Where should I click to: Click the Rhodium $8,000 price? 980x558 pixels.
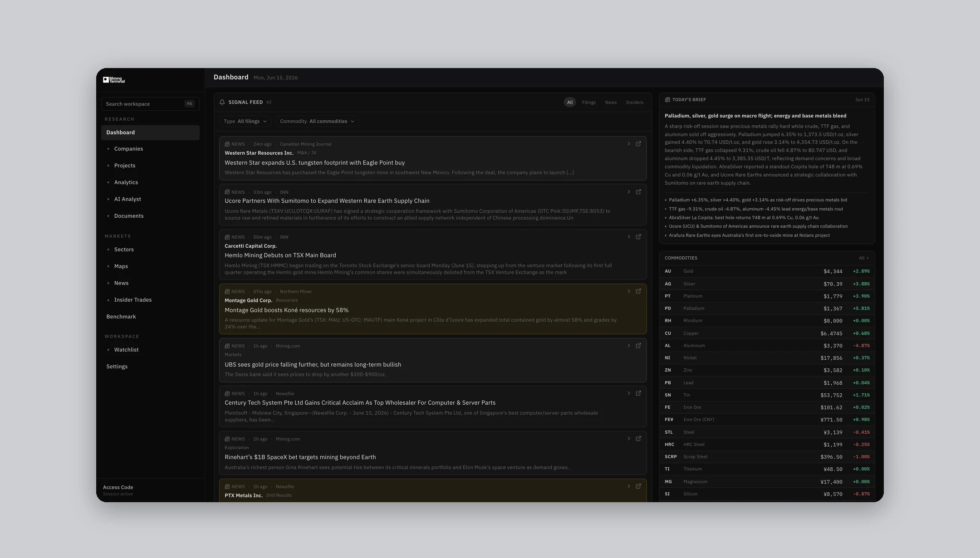pyautogui.click(x=833, y=321)
